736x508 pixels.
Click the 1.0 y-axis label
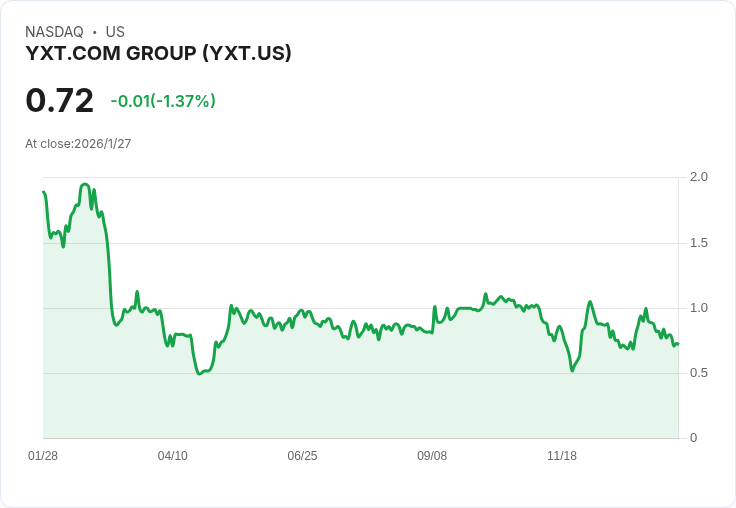(699, 308)
